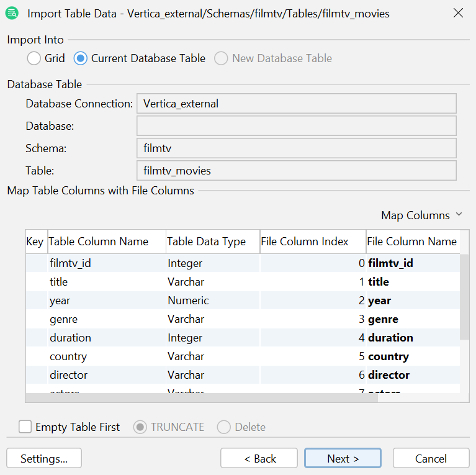Viewport: 476px width, 475px height.
Task: Select the duration table column cell
Action: tap(107, 337)
